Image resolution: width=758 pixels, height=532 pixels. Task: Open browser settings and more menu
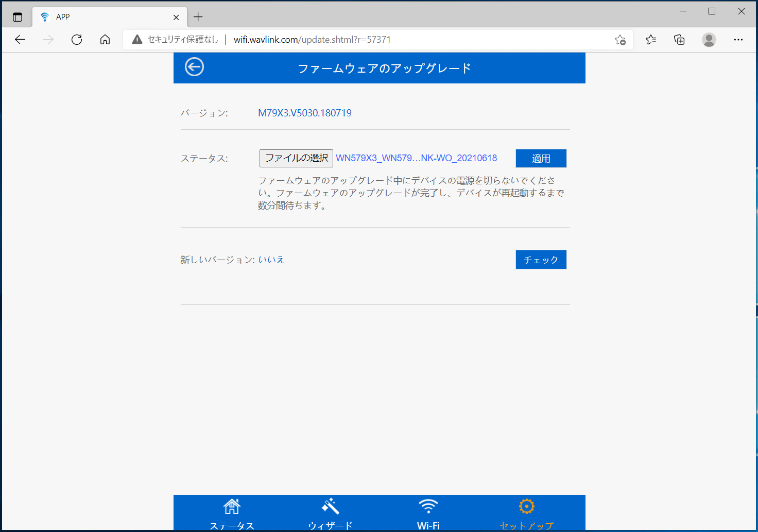(x=738, y=40)
